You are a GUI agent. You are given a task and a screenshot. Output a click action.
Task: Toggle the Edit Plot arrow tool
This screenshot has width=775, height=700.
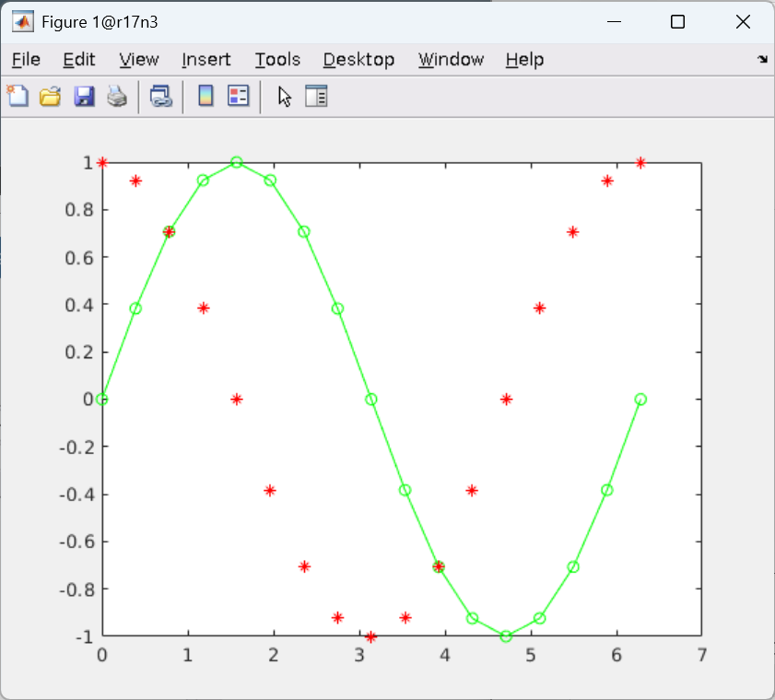[x=284, y=96]
